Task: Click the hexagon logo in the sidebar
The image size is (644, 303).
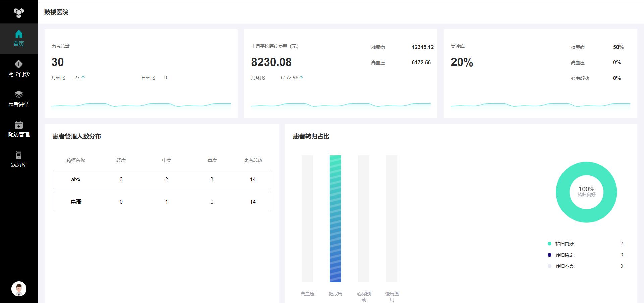Action: point(19,13)
